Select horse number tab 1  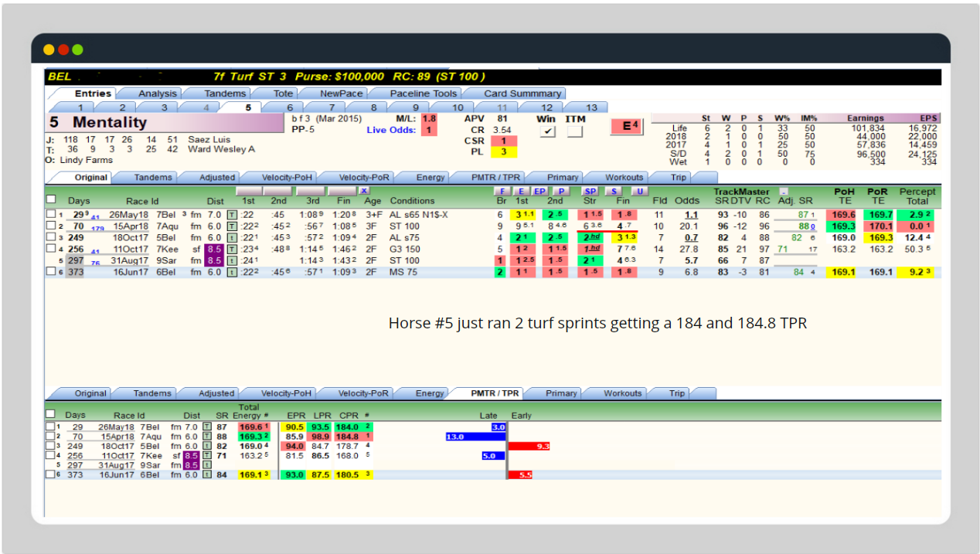[x=80, y=107]
